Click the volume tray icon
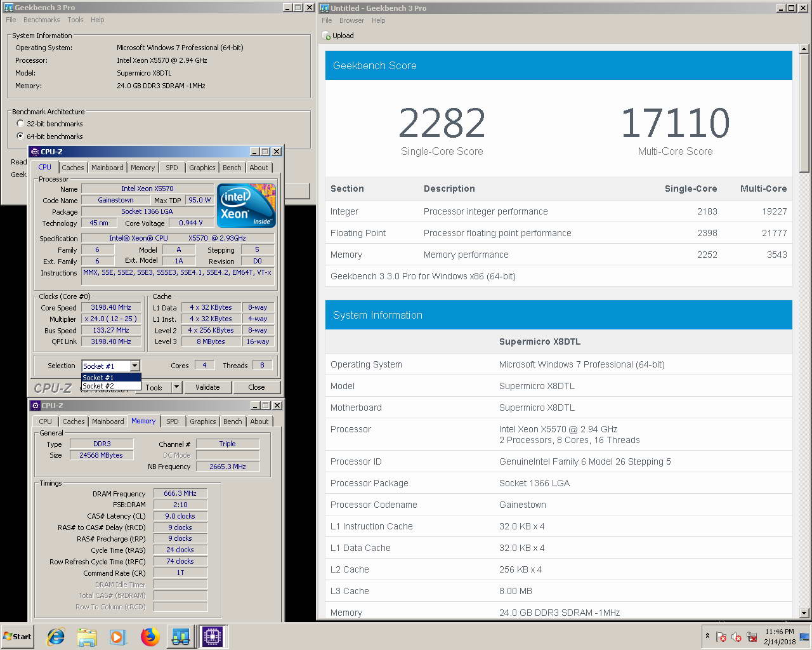The image size is (812, 650). click(x=737, y=637)
